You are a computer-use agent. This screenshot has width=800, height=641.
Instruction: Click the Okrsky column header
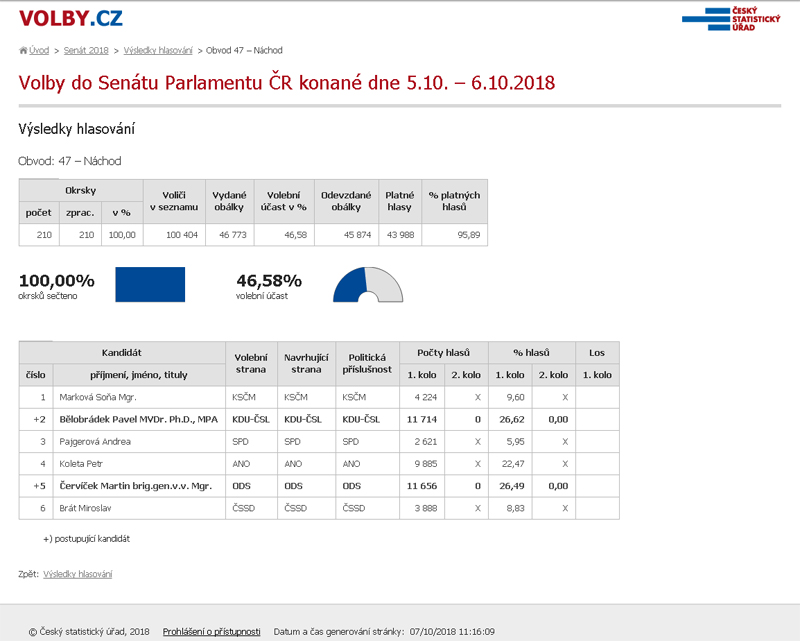(81, 190)
